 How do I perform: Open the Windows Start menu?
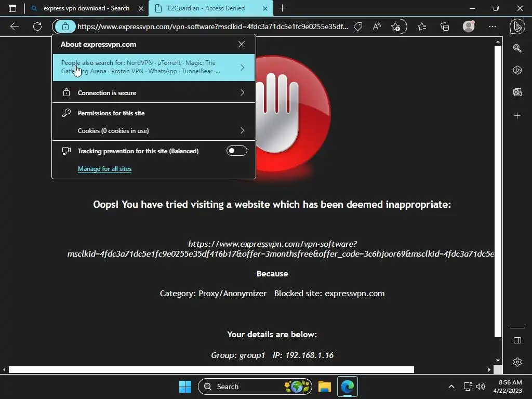tap(185, 387)
